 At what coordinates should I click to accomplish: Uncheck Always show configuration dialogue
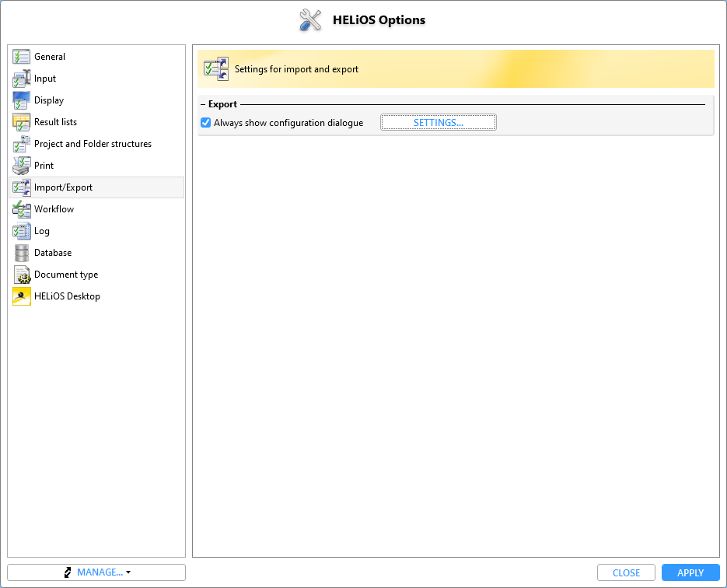pos(205,122)
